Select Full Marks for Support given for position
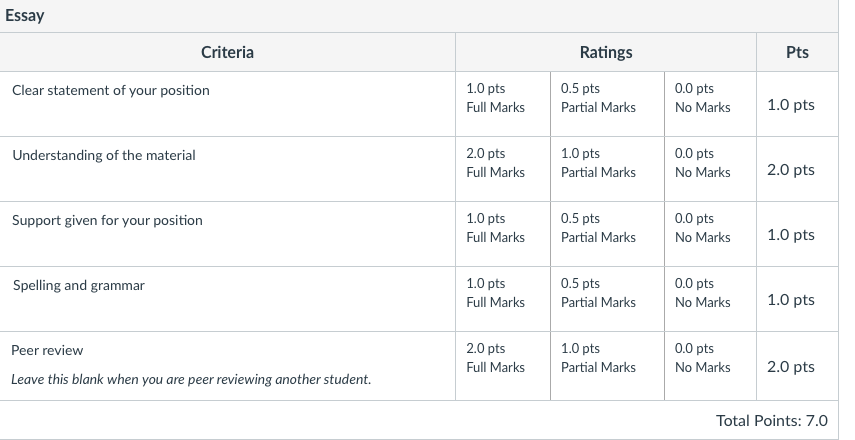This screenshot has height=440, width=855. [x=503, y=233]
